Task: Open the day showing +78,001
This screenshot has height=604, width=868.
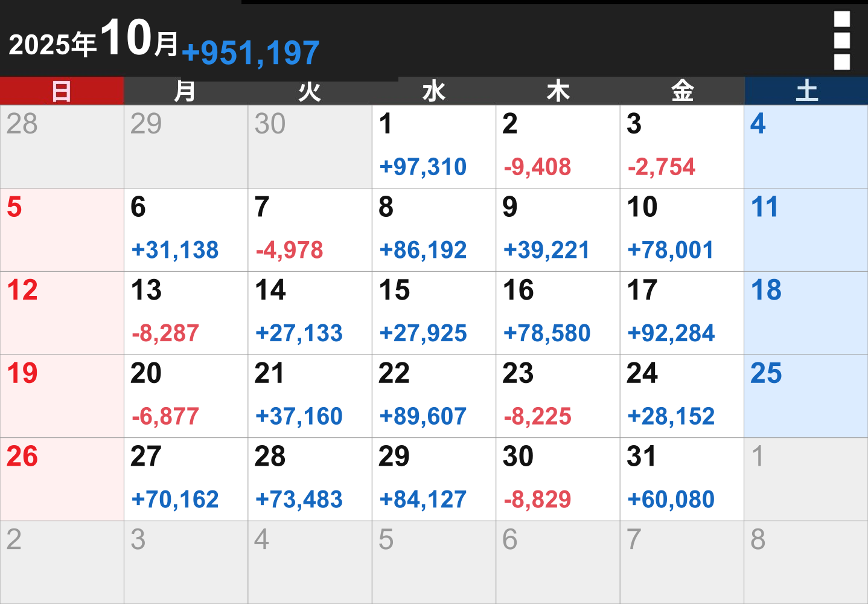Action: point(682,230)
